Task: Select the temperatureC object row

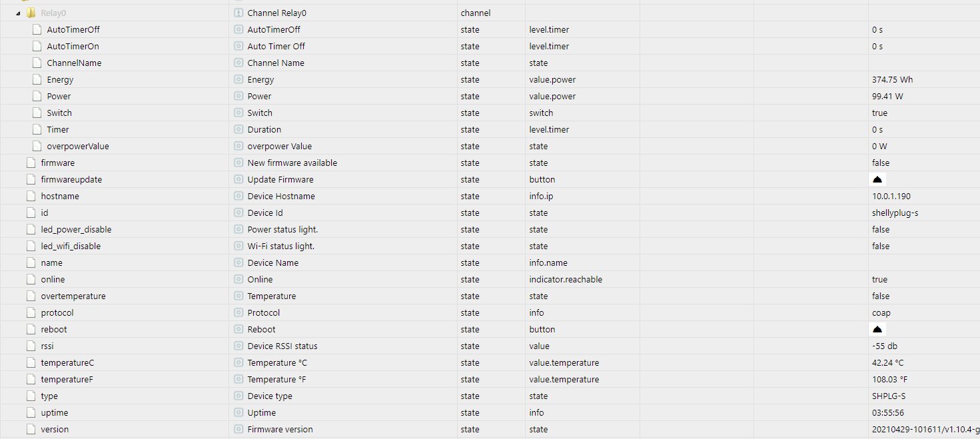Action: coord(490,363)
